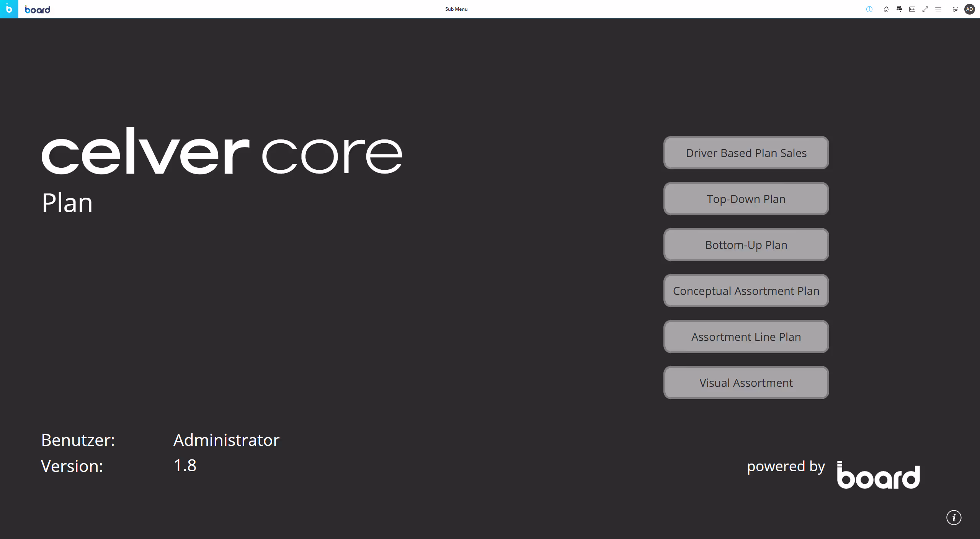Click the circled info icon at the bottom right
Viewport: 980px width, 539px height.
pos(954,518)
